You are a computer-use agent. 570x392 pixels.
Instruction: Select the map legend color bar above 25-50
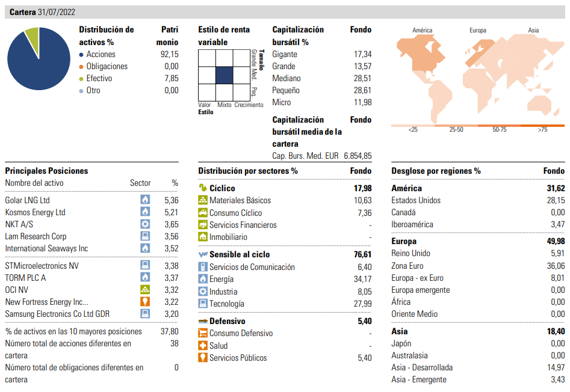pyautogui.click(x=456, y=126)
